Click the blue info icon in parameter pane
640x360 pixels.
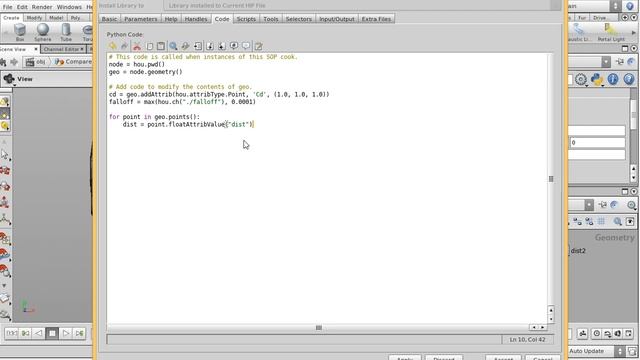tap(613, 79)
